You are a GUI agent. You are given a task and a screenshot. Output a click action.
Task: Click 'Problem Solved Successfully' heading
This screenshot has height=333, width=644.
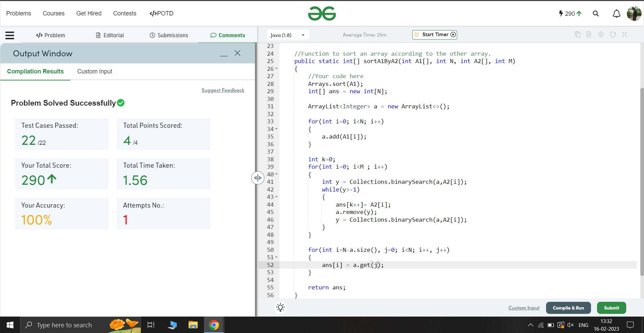pos(63,103)
